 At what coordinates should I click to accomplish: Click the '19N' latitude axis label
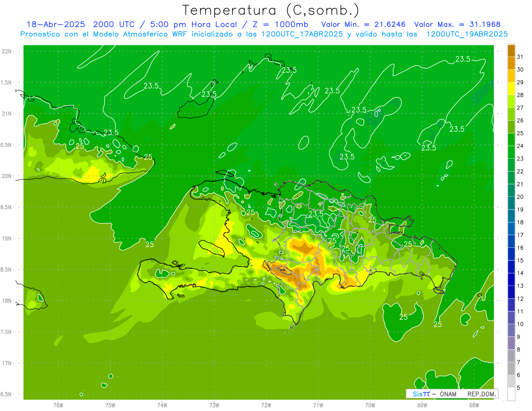[7, 238]
